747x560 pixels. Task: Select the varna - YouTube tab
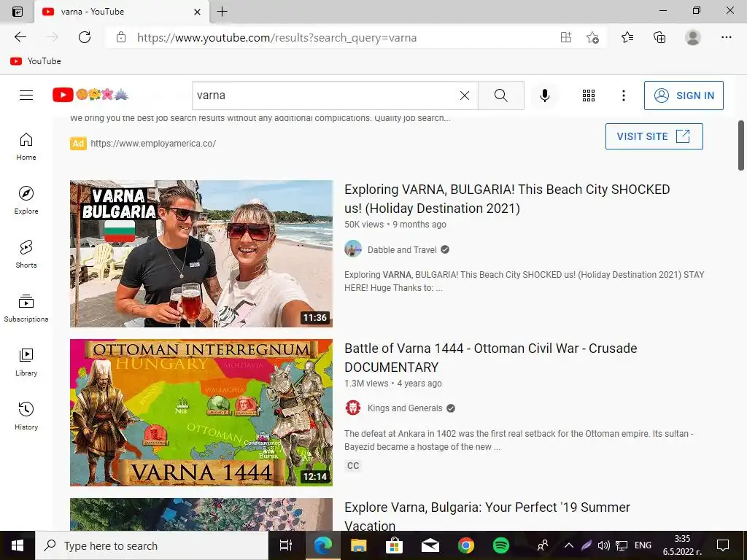click(122, 12)
